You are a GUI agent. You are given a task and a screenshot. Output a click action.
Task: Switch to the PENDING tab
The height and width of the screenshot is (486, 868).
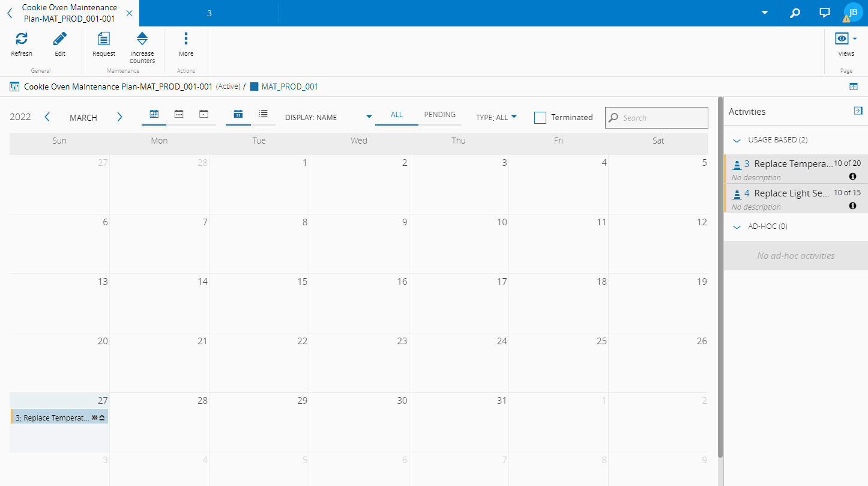point(440,115)
